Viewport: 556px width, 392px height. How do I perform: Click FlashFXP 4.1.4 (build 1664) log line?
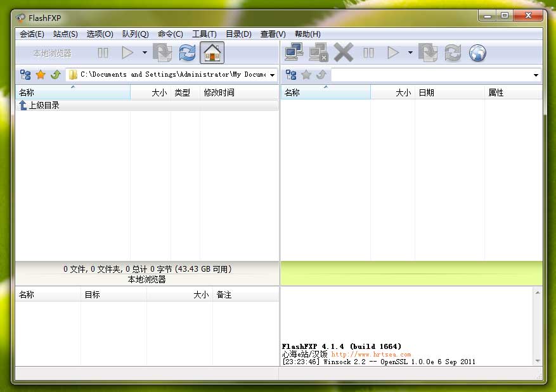pyautogui.click(x=342, y=346)
